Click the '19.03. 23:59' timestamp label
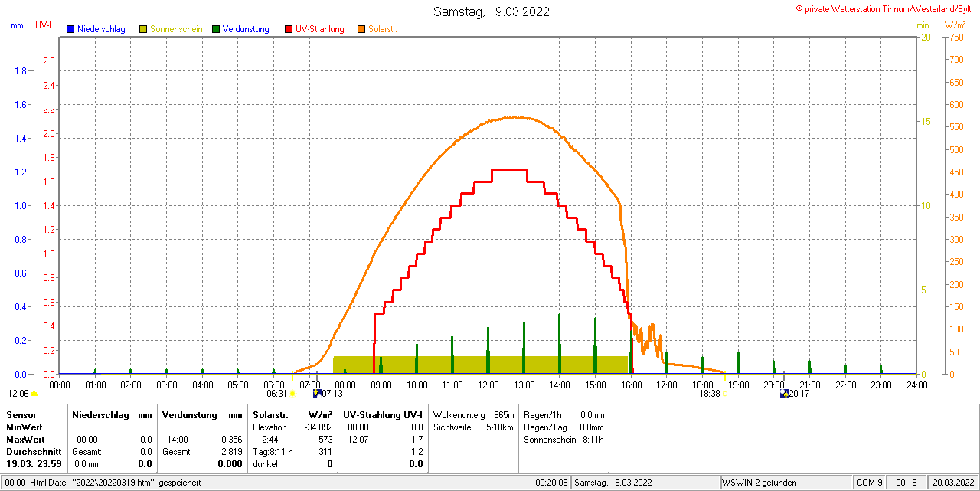The width and height of the screenshot is (980, 491). point(34,464)
